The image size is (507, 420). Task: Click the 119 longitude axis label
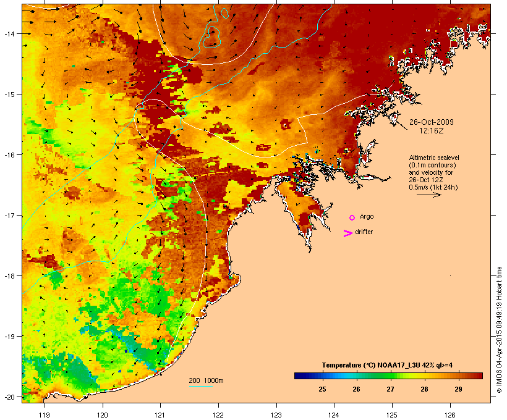point(45,415)
